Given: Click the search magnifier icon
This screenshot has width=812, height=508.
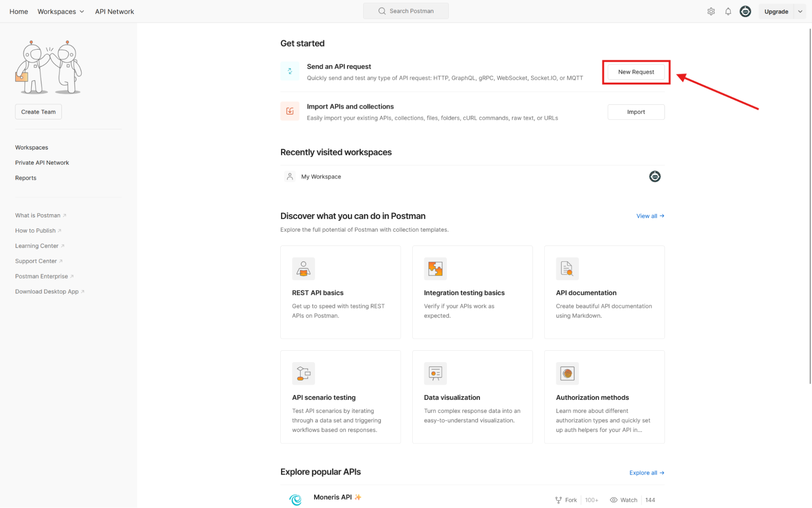Looking at the screenshot, I should (382, 11).
